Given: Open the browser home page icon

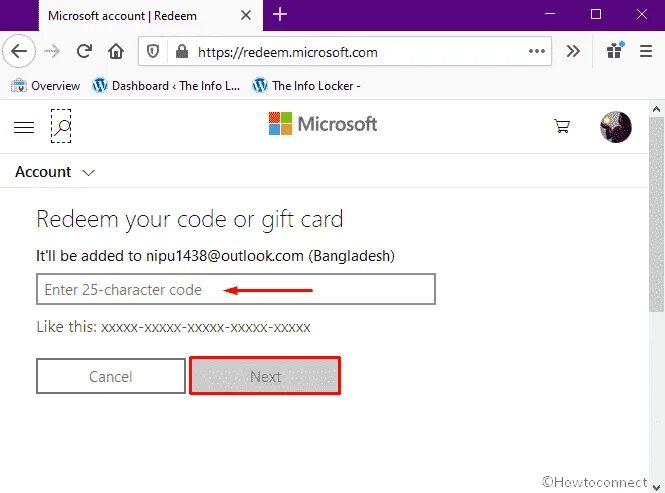Looking at the screenshot, I should pos(116,52).
